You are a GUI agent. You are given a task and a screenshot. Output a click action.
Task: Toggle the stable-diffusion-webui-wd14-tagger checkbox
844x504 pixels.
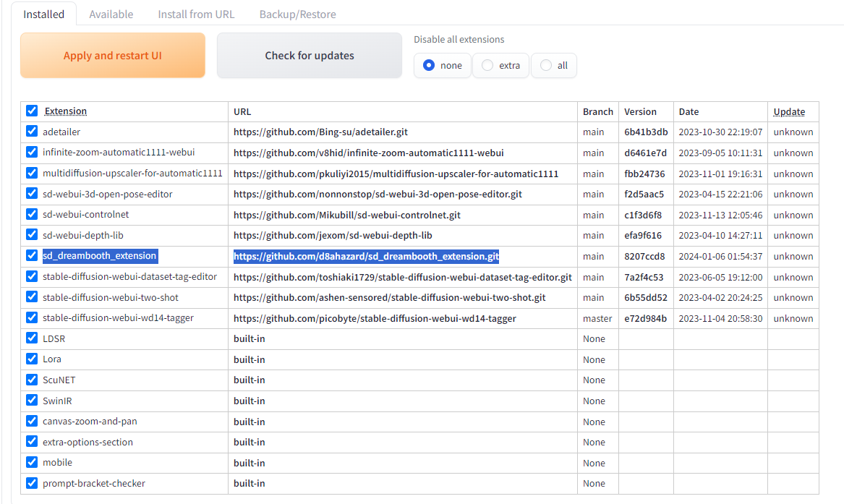pos(32,317)
